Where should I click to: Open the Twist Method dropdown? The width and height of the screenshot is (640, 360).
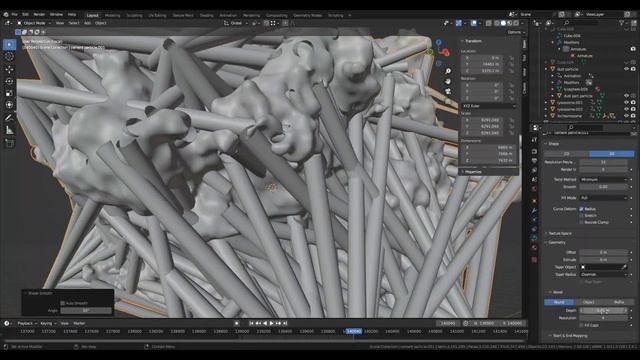pyautogui.click(x=603, y=180)
